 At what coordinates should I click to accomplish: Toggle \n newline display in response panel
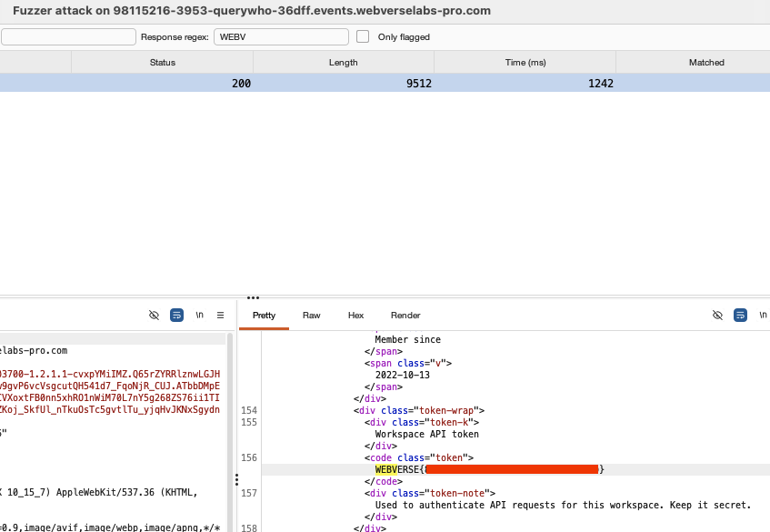pos(763,315)
